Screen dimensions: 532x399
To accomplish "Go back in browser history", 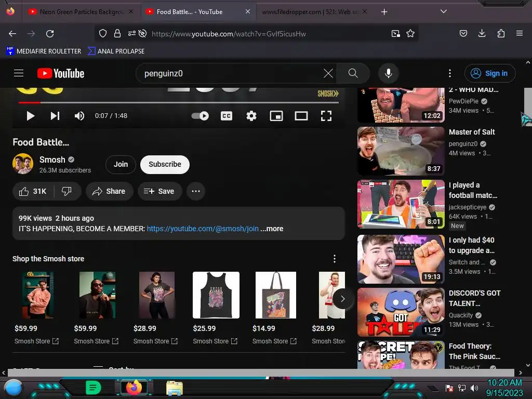I will tap(12, 34).
